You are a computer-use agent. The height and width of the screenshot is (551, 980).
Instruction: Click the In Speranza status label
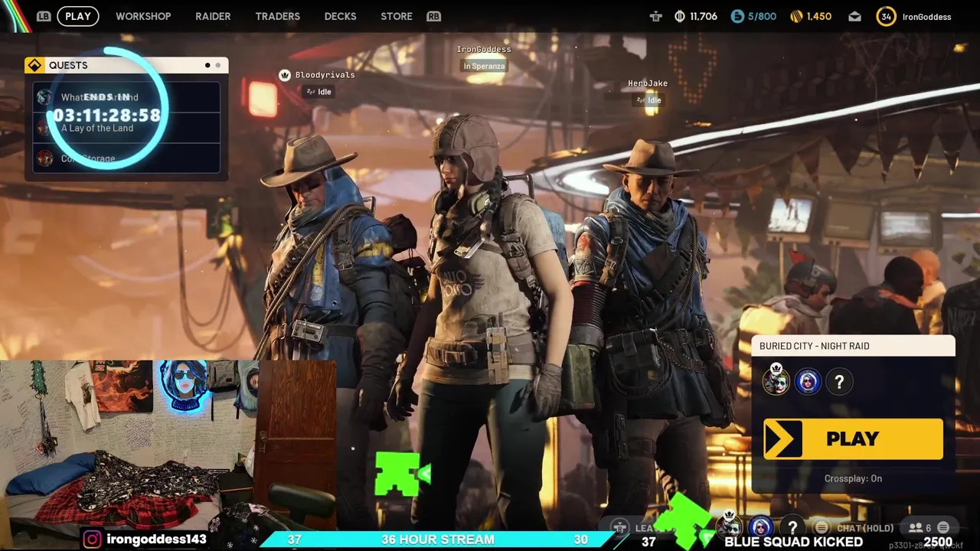coord(484,66)
